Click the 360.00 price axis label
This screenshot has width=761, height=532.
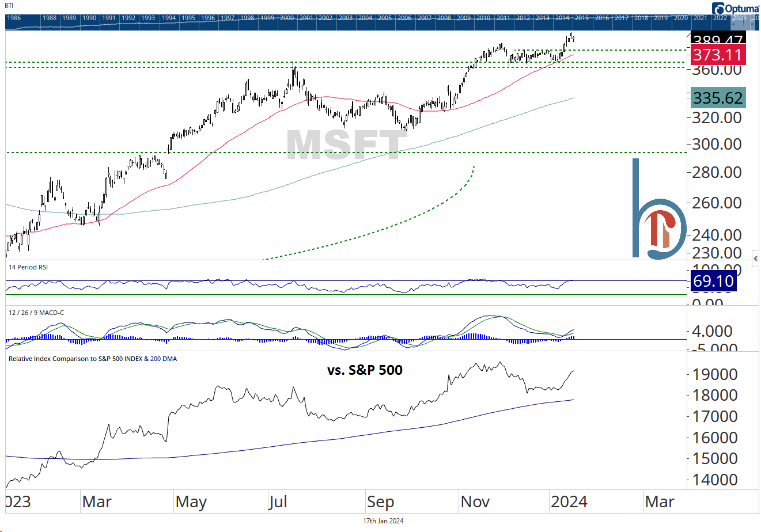point(717,70)
